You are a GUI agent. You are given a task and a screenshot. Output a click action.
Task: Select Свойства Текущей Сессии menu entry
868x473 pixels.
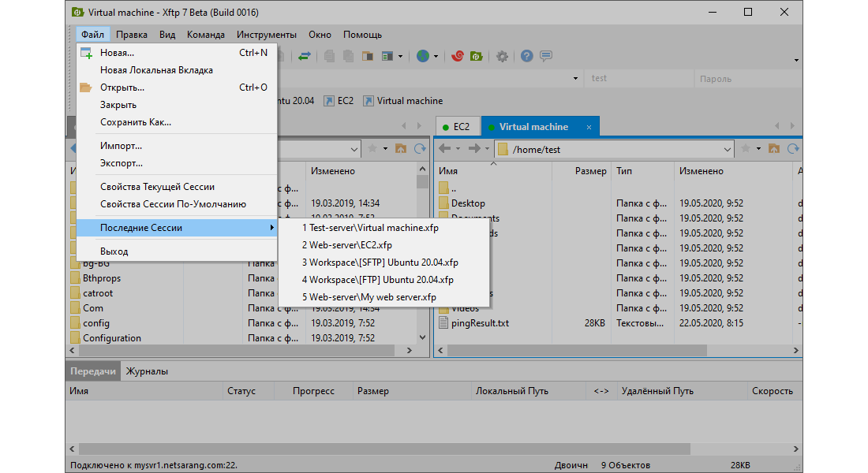(177, 187)
